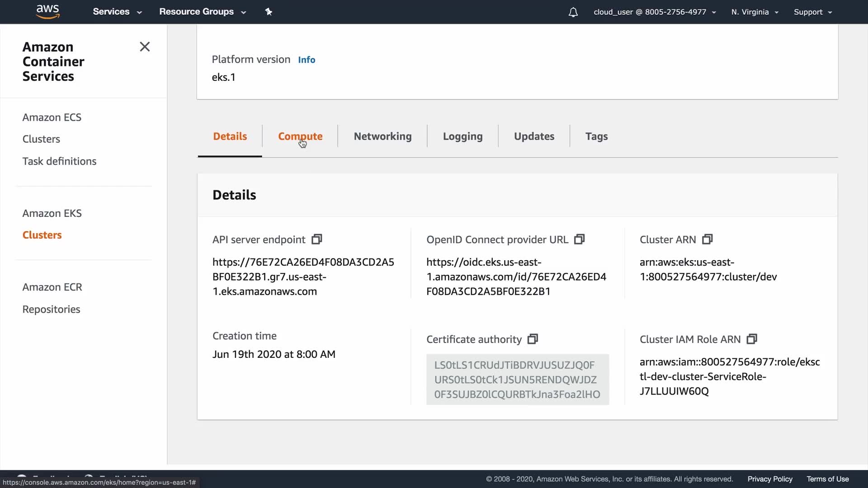Go to the AWS home logo

pos(47,11)
